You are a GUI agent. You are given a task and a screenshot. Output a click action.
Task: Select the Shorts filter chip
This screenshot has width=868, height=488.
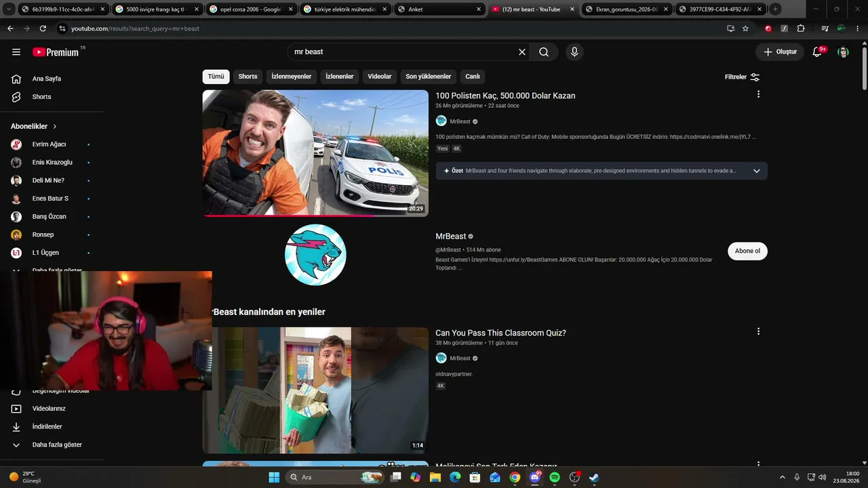point(248,77)
